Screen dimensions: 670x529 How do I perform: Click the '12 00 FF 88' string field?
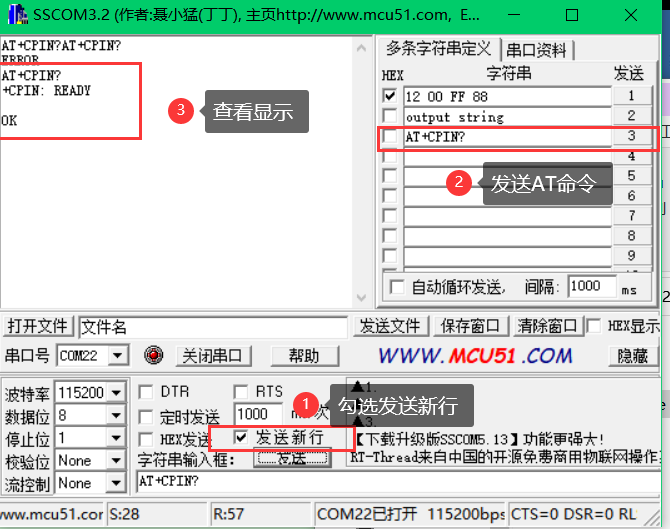point(508,97)
